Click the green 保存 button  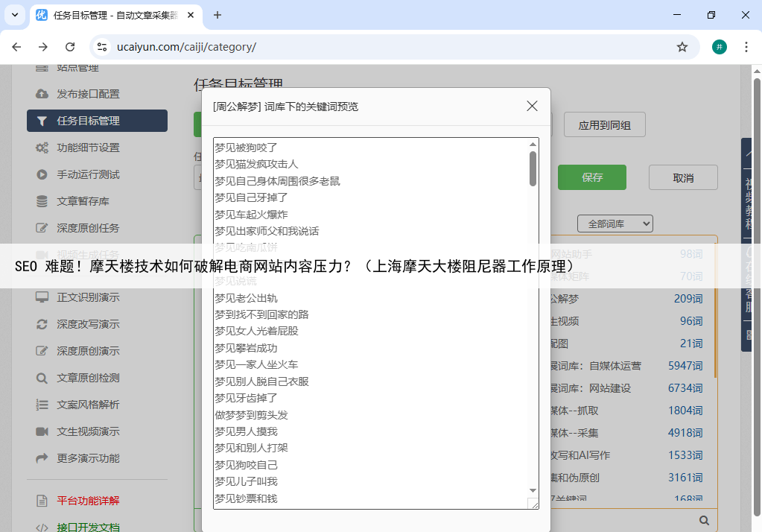[592, 177]
